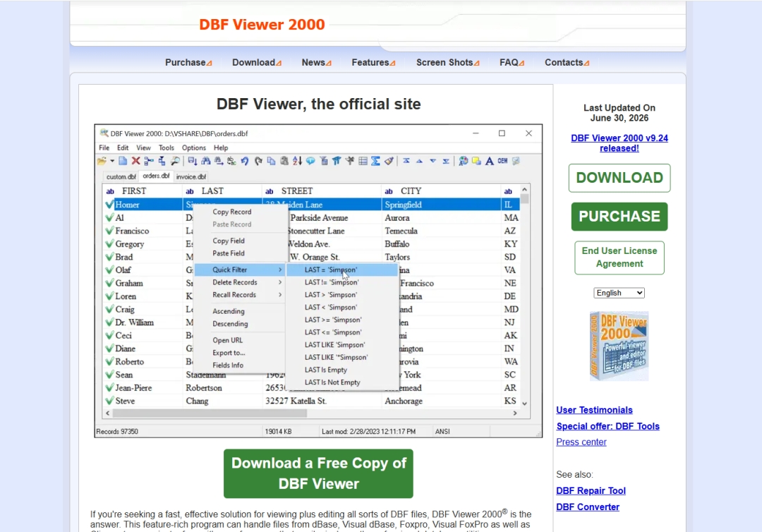Toggle the green checkmark on Francisco row
Image resolution: width=762 pixels, height=532 pixels.
(109, 231)
